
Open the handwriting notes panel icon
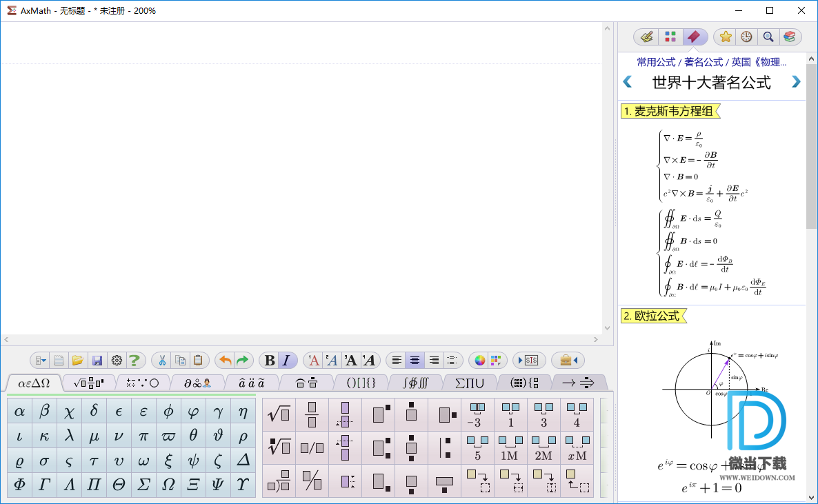click(x=647, y=37)
